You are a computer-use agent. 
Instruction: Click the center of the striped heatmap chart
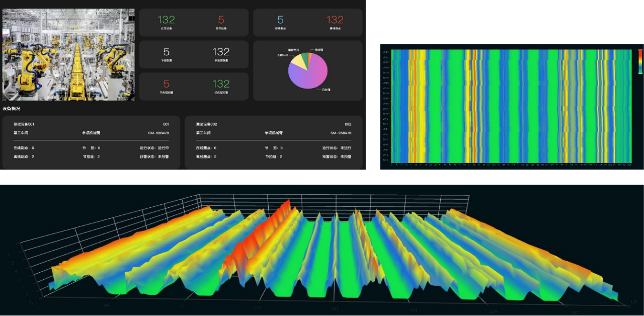pos(510,106)
